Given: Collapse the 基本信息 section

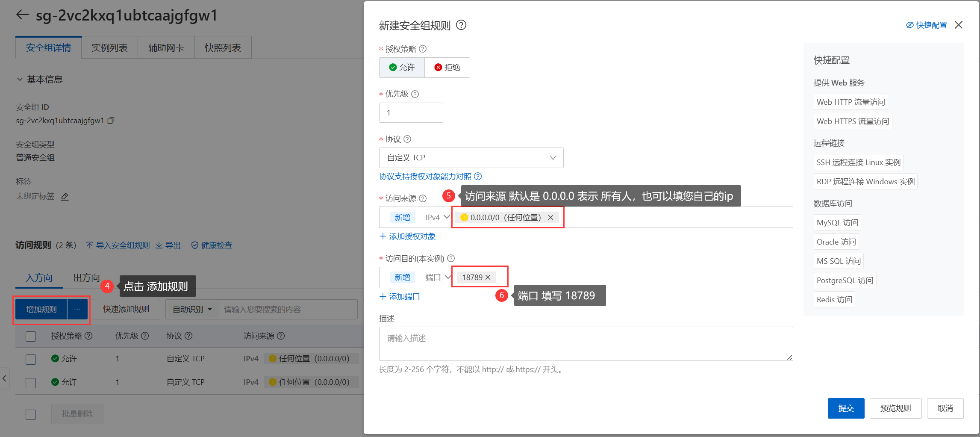Looking at the screenshot, I should (x=20, y=80).
